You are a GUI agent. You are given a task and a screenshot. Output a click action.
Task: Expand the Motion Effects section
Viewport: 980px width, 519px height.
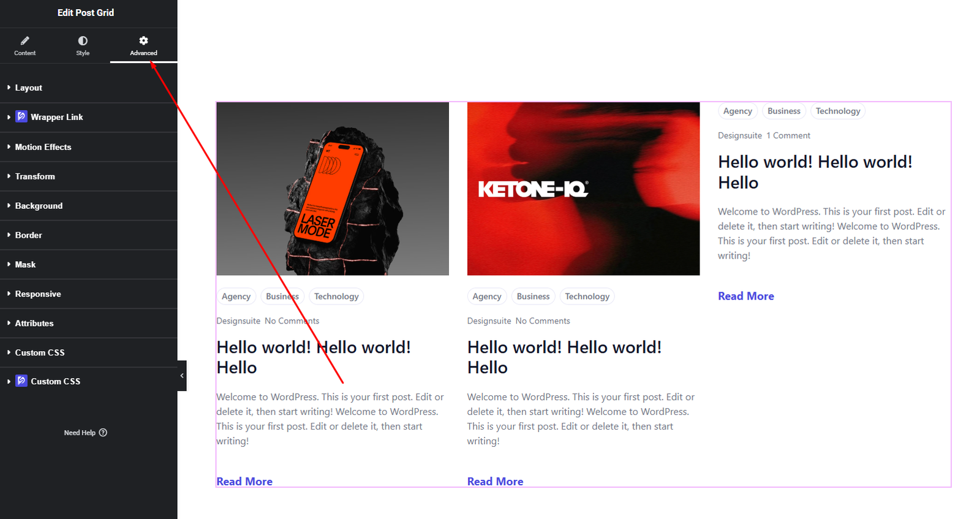point(43,147)
